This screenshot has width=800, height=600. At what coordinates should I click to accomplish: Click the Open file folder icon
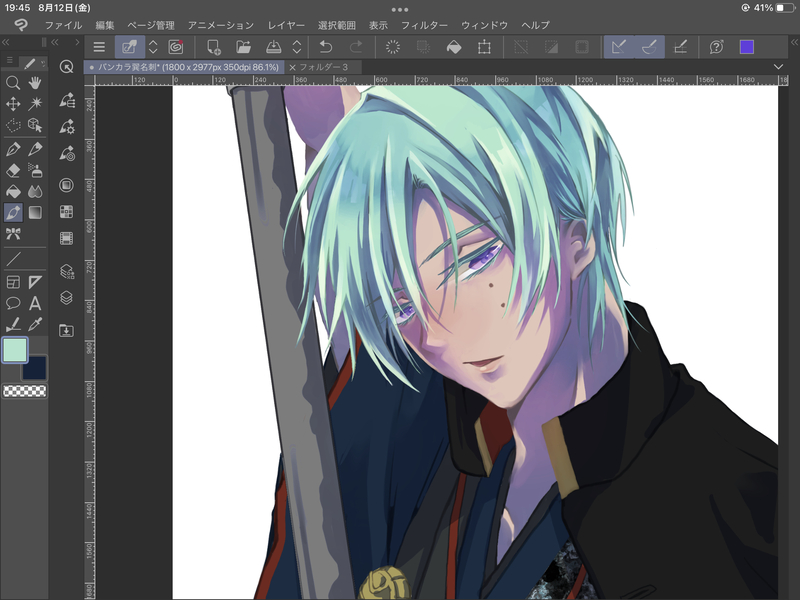pos(243,47)
